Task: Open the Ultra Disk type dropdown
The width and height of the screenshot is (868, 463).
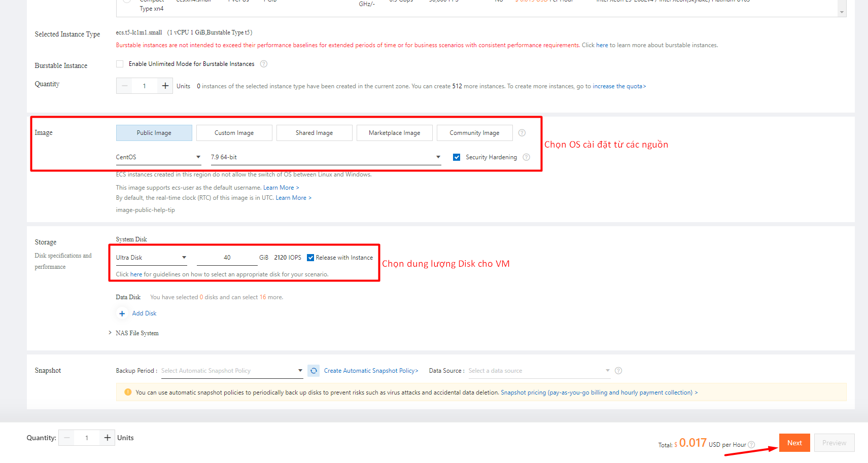Action: pos(184,257)
